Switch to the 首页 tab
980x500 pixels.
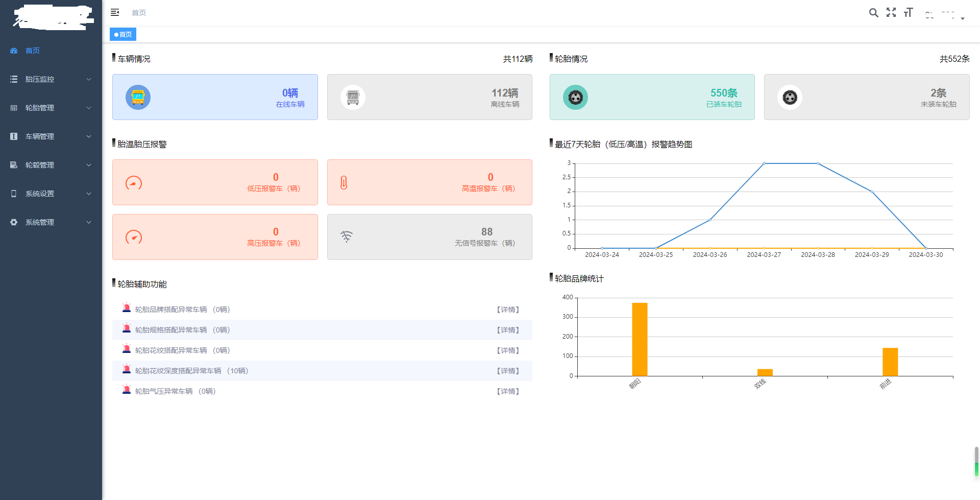(123, 34)
